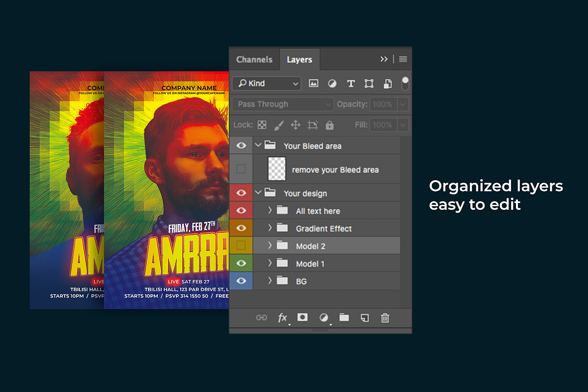Open the Fill slider dropdown arrow
Viewport: 588px width, 392px height.
click(403, 125)
